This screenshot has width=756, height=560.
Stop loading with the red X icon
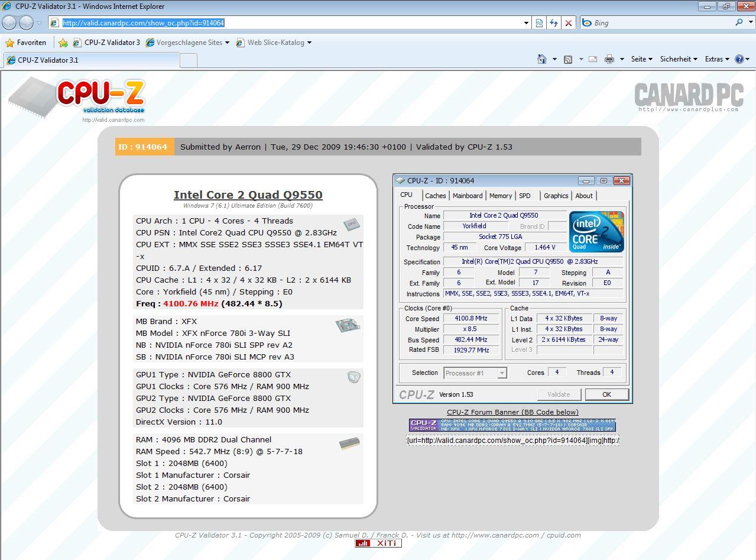(569, 23)
